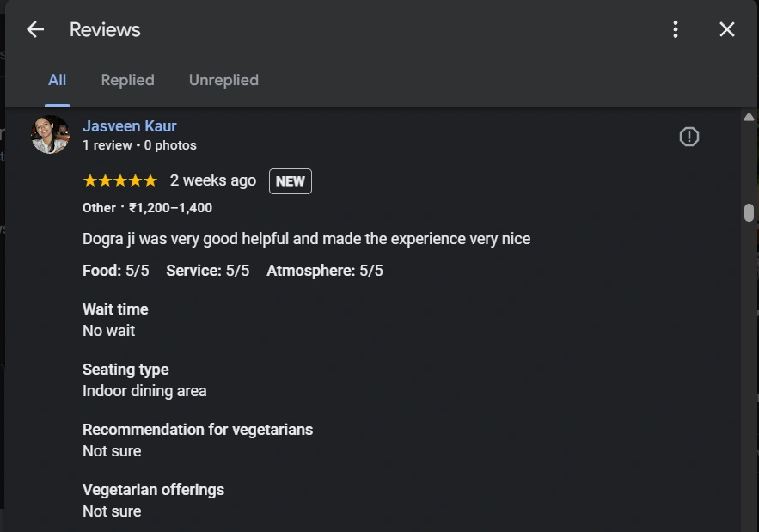Screen dimensions: 759x532
Task: Close the Reviews panel with X
Action: [x=727, y=29]
